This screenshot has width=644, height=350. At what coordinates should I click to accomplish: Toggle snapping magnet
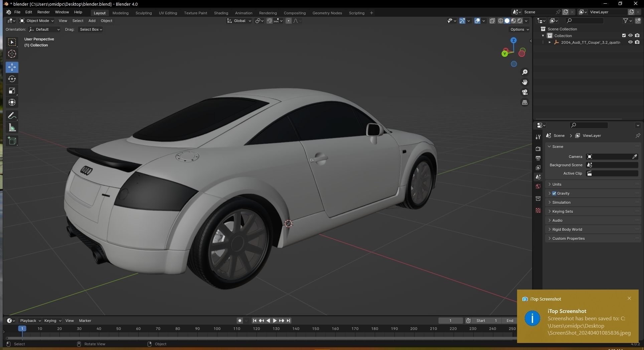click(269, 21)
